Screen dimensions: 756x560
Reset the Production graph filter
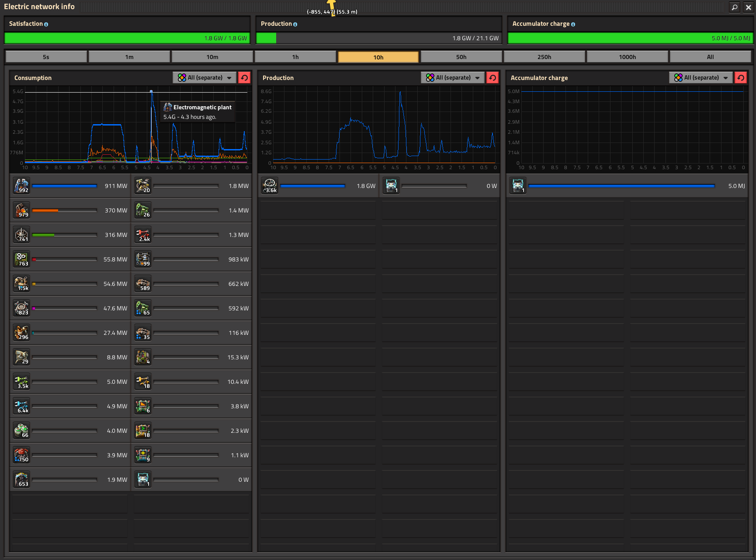click(x=492, y=78)
